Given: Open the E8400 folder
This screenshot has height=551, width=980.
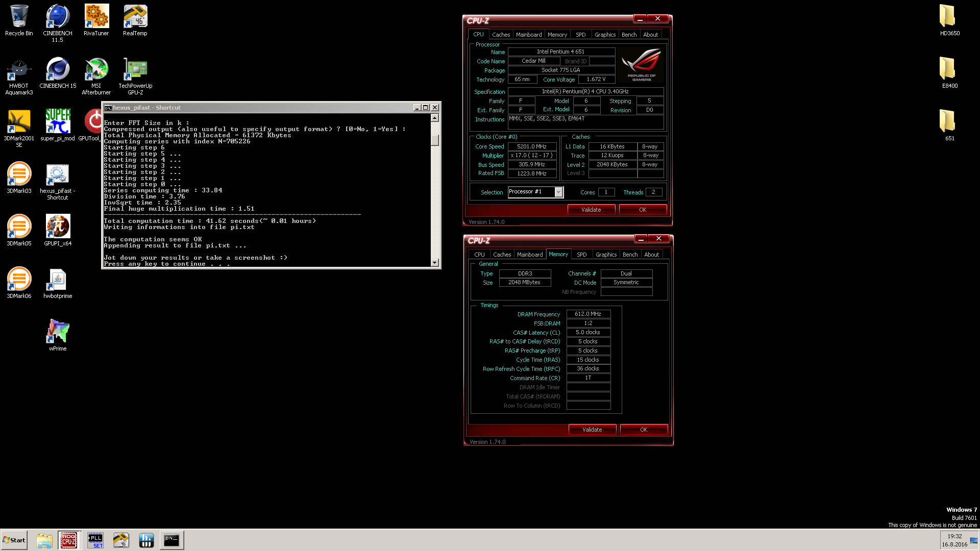Looking at the screenshot, I should (949, 73).
